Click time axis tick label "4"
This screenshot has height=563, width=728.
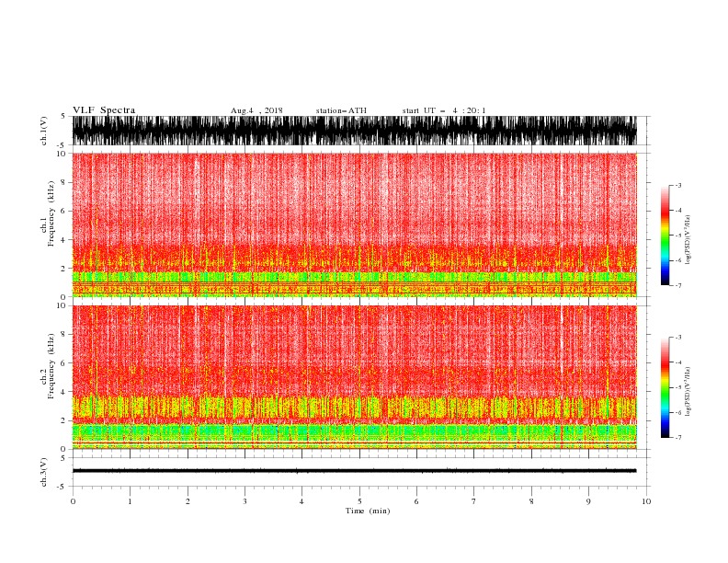(x=301, y=501)
